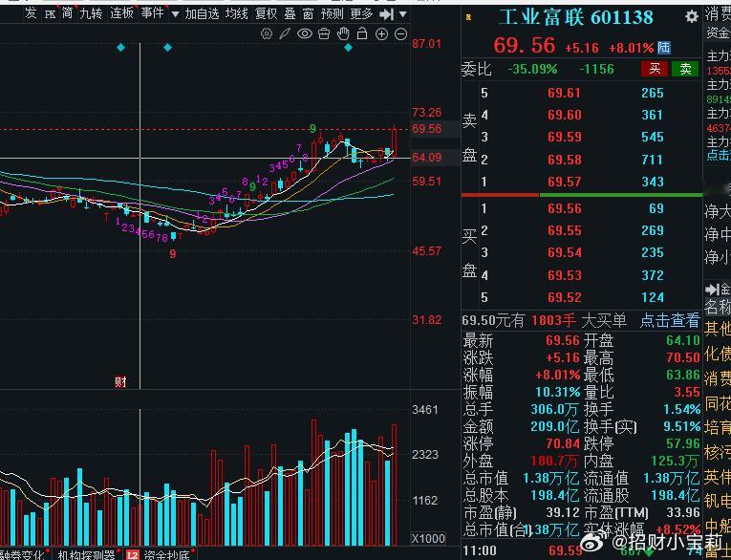The width and height of the screenshot is (731, 560).
Task: Zoom in with the plus icon
Action: 381,33
